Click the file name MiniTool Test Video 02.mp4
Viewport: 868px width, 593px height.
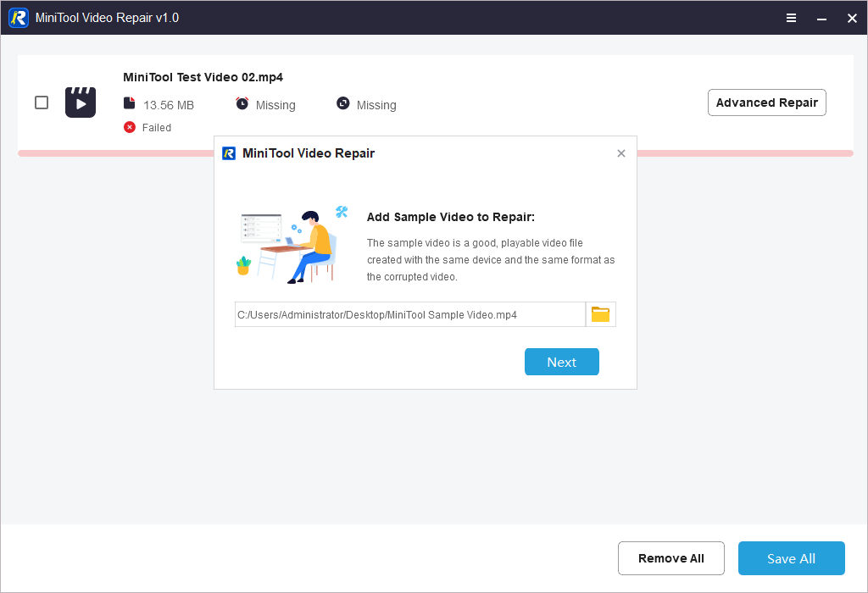click(203, 77)
